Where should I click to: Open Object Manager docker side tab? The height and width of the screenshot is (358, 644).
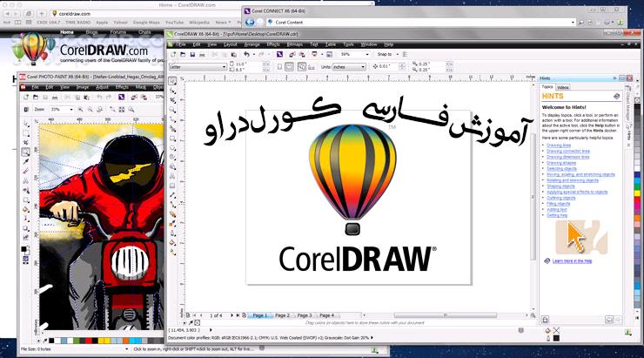[x=628, y=104]
